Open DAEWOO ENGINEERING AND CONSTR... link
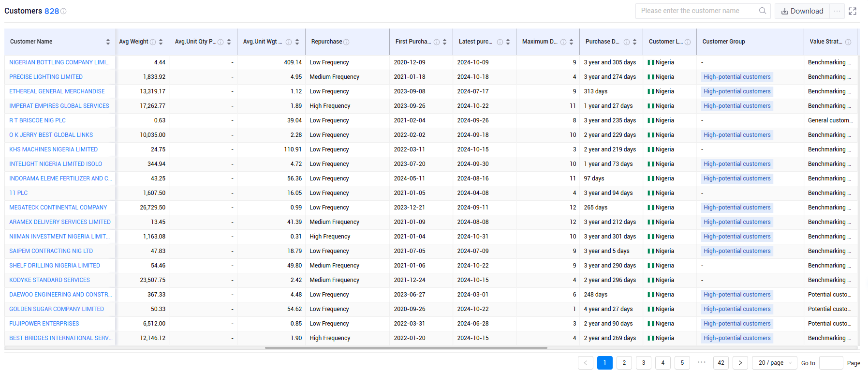This screenshot has width=868, height=372. (60, 295)
